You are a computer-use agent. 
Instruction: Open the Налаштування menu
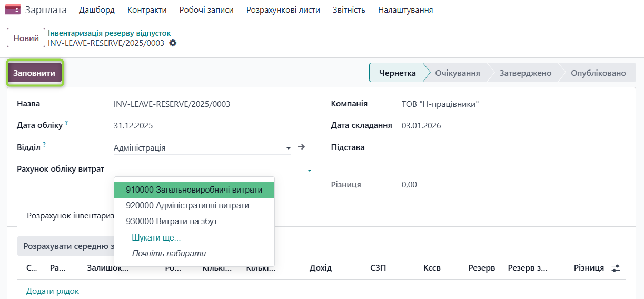(x=405, y=10)
